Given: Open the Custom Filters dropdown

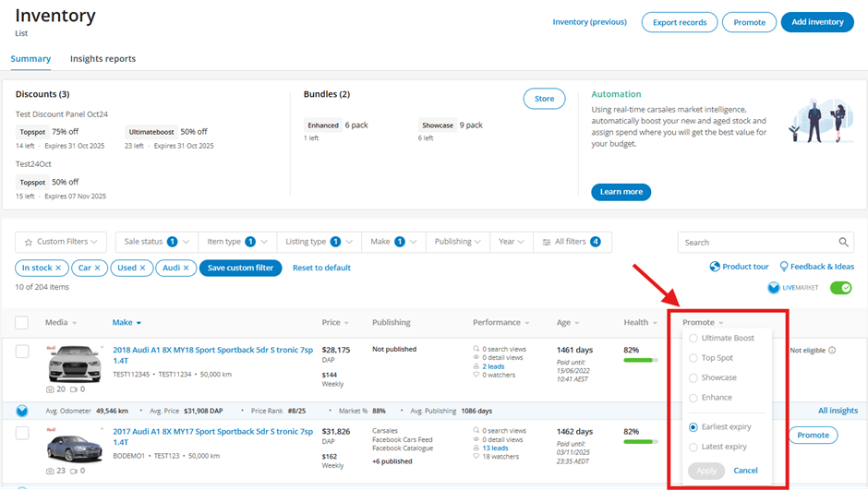Looking at the screenshot, I should pyautogui.click(x=61, y=242).
